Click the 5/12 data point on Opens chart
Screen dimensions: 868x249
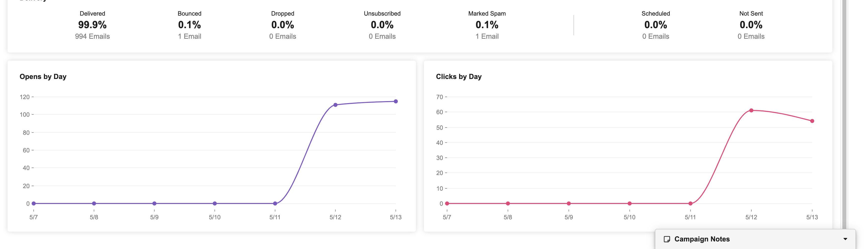pyautogui.click(x=335, y=105)
